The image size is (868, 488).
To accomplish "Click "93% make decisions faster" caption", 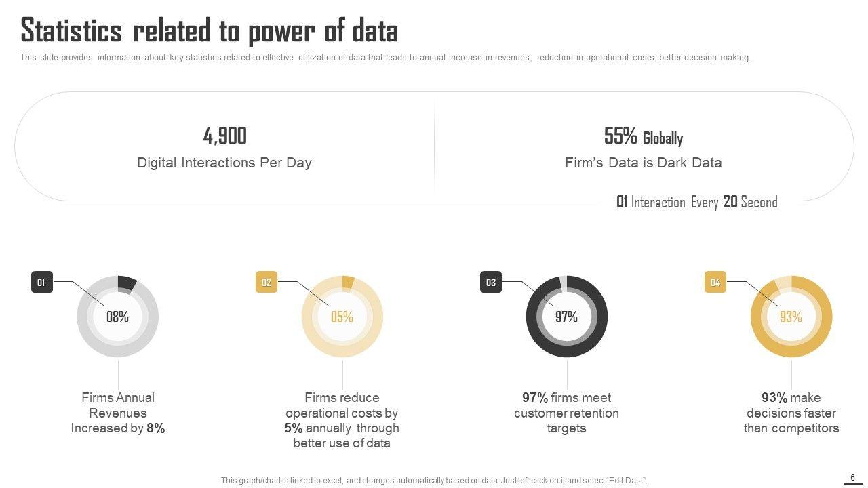I will coord(791,413).
